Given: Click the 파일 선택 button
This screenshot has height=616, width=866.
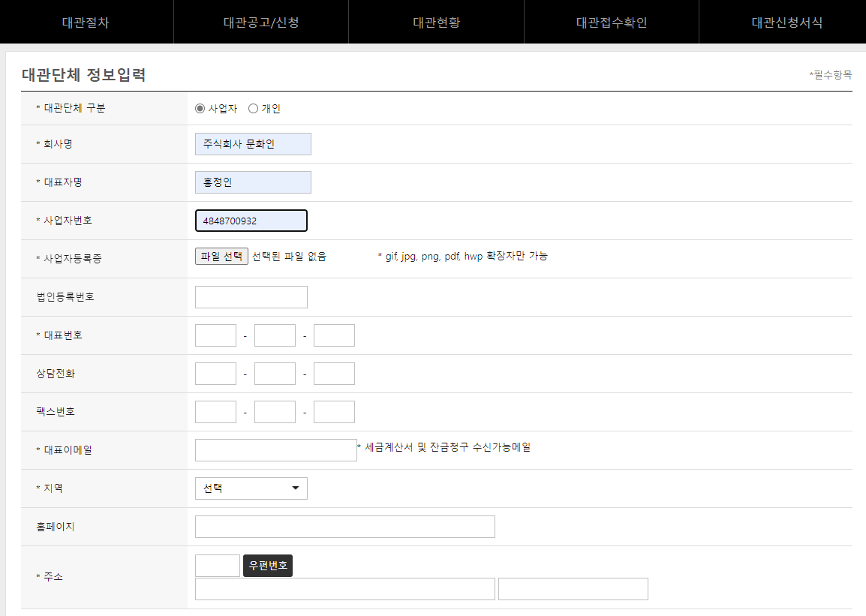Looking at the screenshot, I should (221, 256).
